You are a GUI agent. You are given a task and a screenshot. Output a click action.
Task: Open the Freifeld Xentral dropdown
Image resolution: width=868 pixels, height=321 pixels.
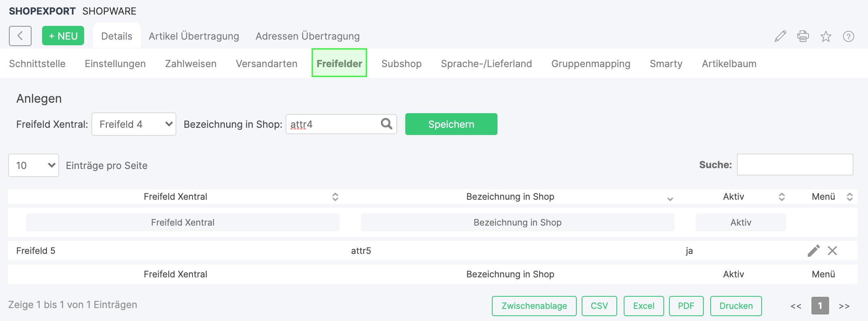click(x=133, y=124)
